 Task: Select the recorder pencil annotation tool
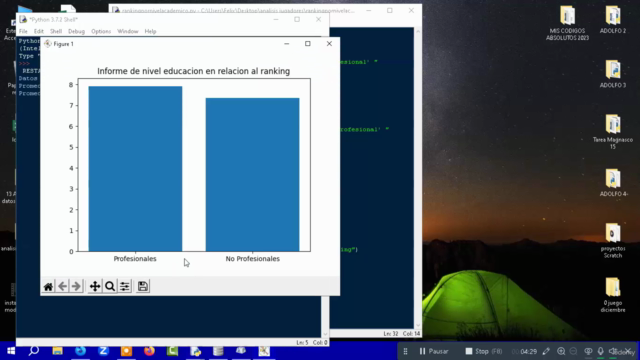coord(546,351)
